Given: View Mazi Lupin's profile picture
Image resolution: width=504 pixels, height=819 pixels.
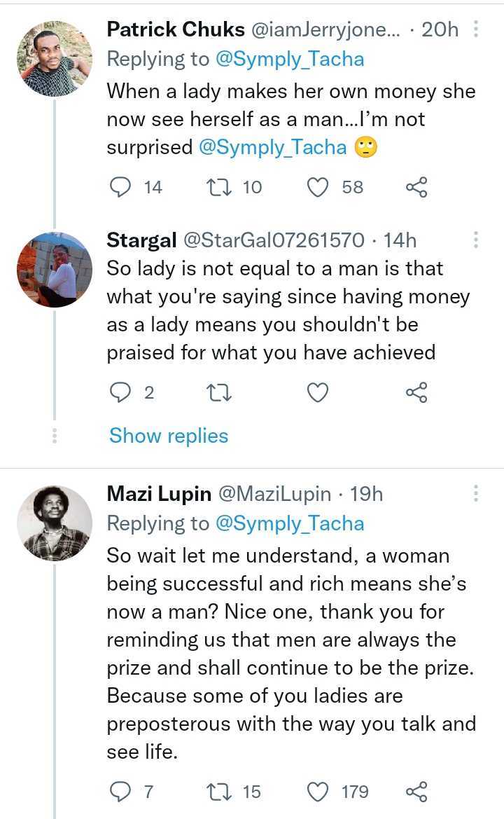Looking at the screenshot, I should pyautogui.click(x=55, y=523).
